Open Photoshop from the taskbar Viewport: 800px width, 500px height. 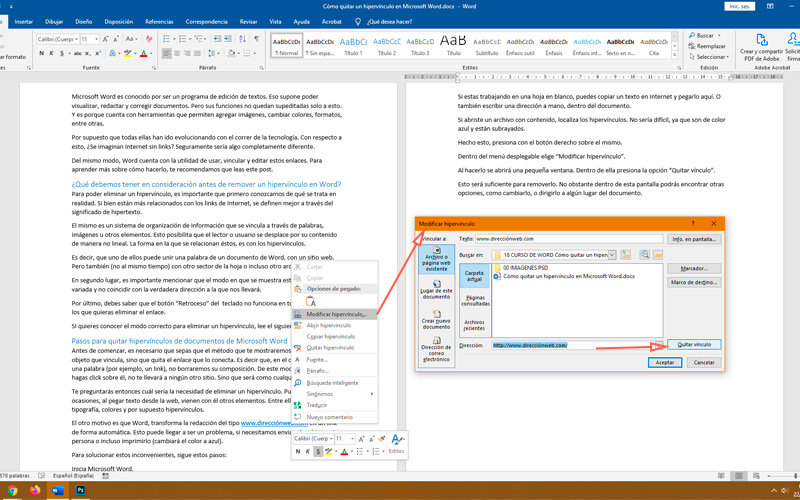(80, 490)
